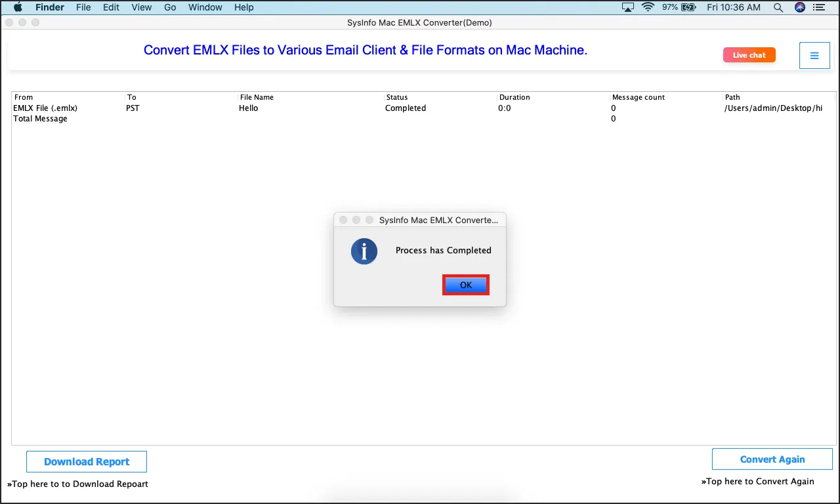Open the hamburger menu icon
This screenshot has width=840, height=504.
click(814, 56)
